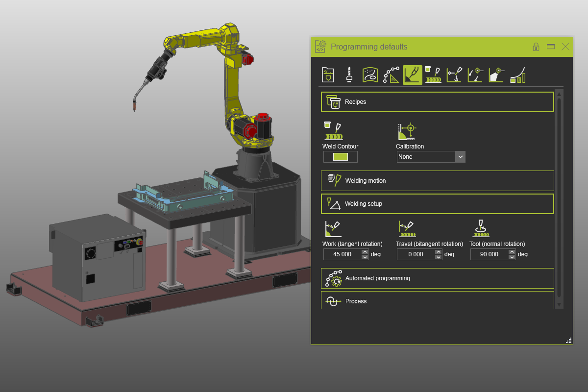Screen dimensions: 588x392
Task: Toggle the panel lock icon
Action: tap(536, 47)
